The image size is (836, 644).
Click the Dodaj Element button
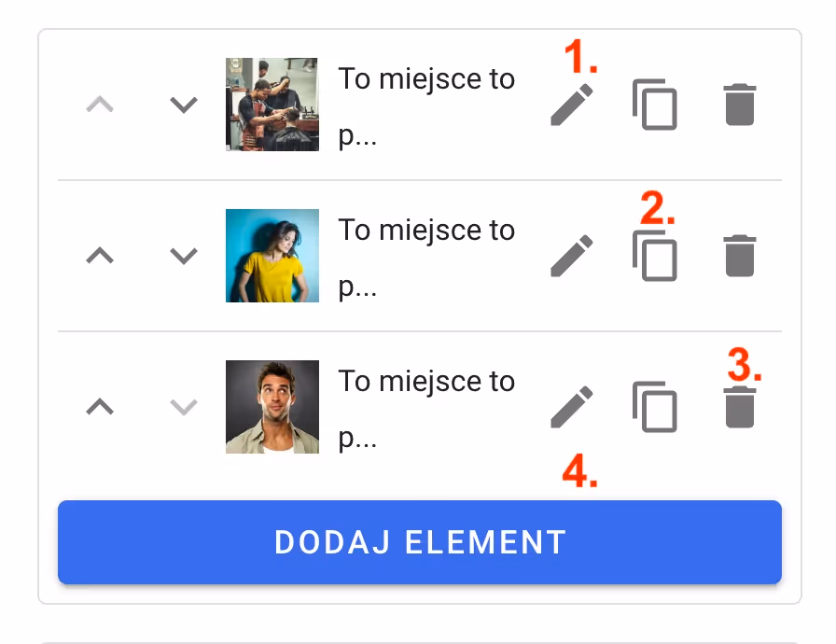coord(419,542)
